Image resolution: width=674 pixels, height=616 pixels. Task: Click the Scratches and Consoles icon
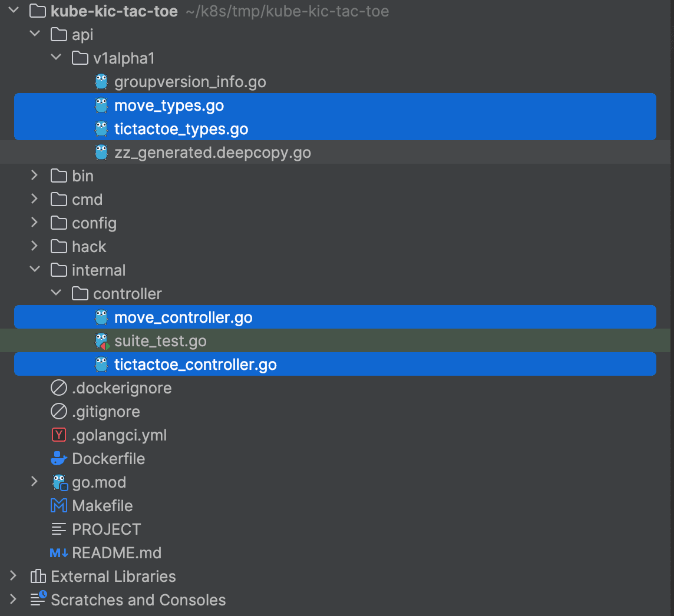(38, 600)
